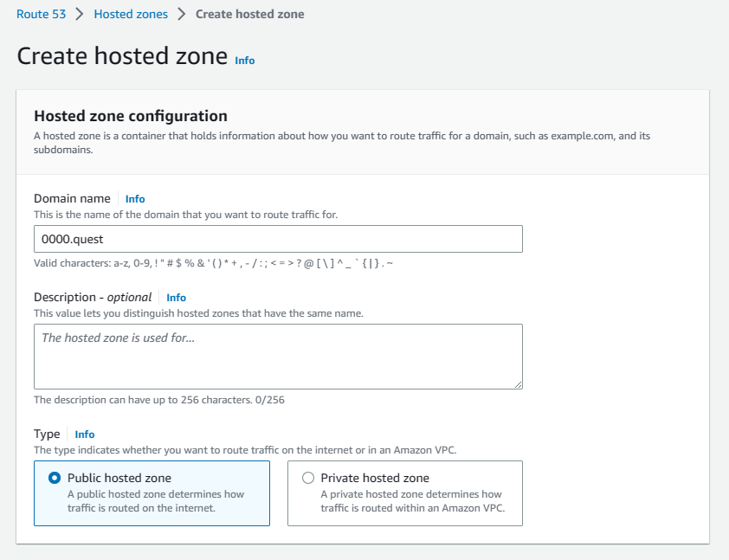Click the Description - optional label
Screen dimensions: 729x560
point(93,297)
